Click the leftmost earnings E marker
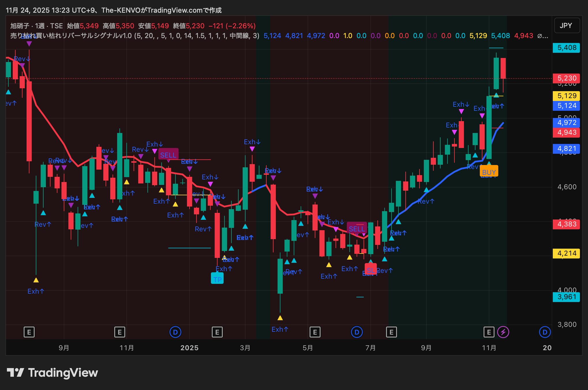 coord(29,332)
